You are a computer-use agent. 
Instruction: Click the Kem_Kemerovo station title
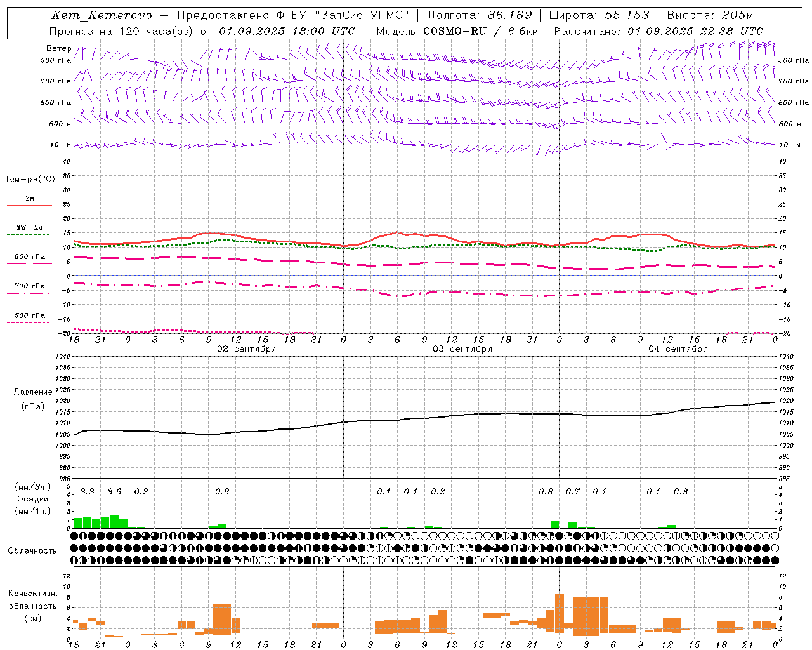(x=101, y=15)
